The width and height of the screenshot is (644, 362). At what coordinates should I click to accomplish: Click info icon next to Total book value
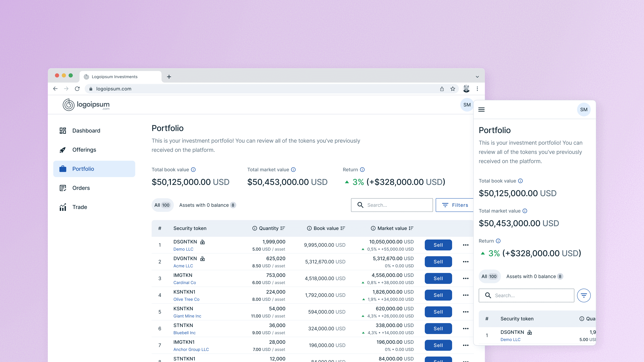coord(193,170)
